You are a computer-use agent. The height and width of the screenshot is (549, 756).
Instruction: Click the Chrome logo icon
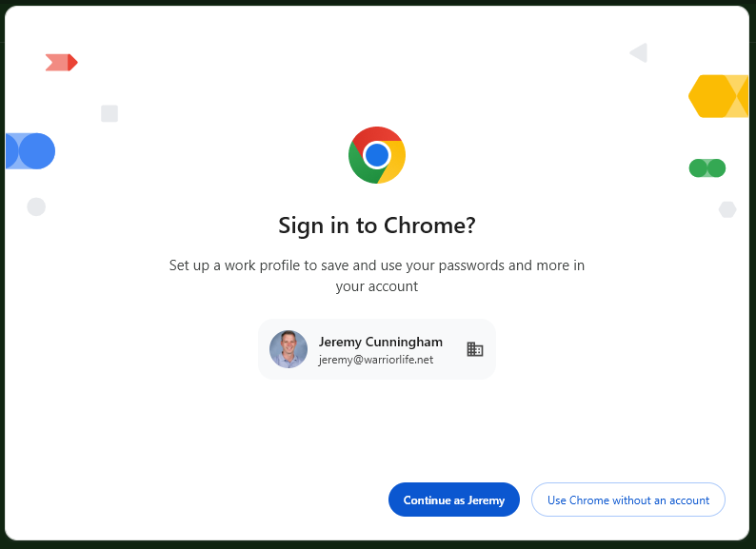pos(377,154)
